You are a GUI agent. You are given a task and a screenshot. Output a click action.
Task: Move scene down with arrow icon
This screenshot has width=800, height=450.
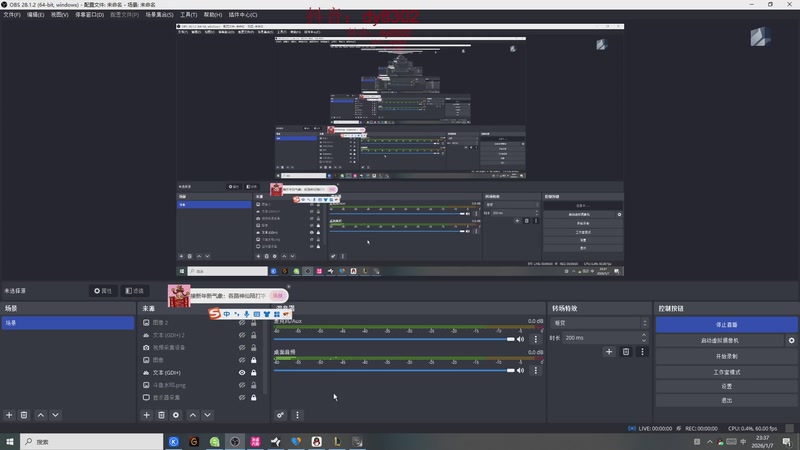click(56, 415)
